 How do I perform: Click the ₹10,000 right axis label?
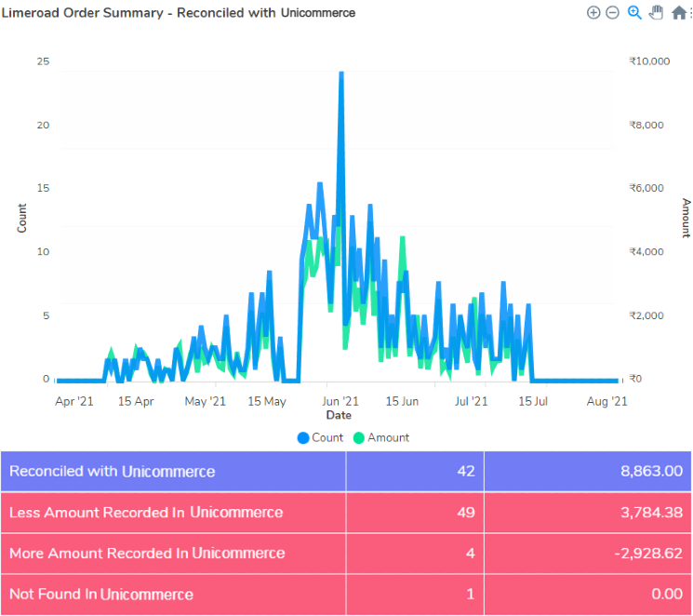point(649,61)
